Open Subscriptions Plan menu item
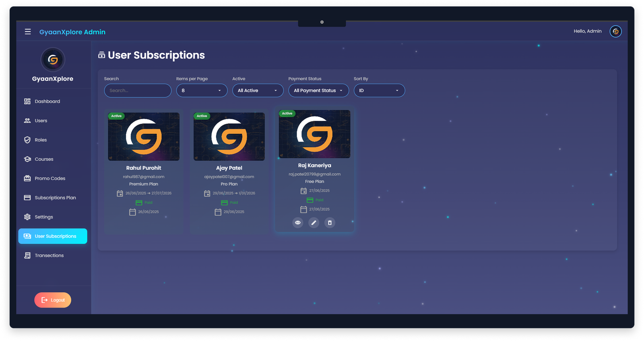 click(x=53, y=198)
